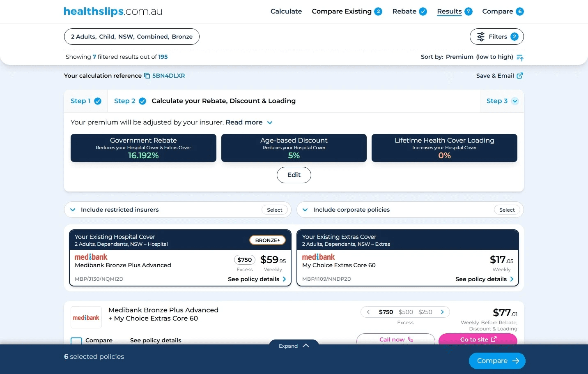Image resolution: width=588 pixels, height=374 pixels.
Task: Click the Step 2 checkmark icon
Action: [x=142, y=101]
